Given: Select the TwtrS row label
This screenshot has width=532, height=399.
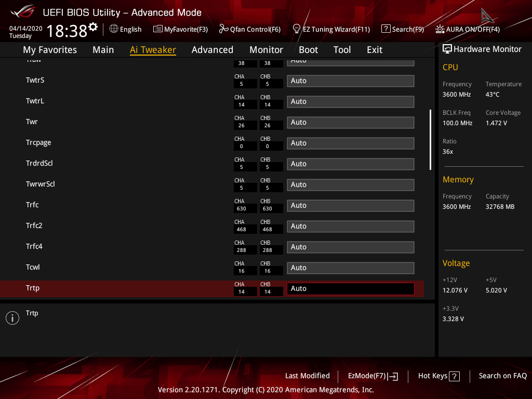Looking at the screenshot, I should tap(35, 80).
